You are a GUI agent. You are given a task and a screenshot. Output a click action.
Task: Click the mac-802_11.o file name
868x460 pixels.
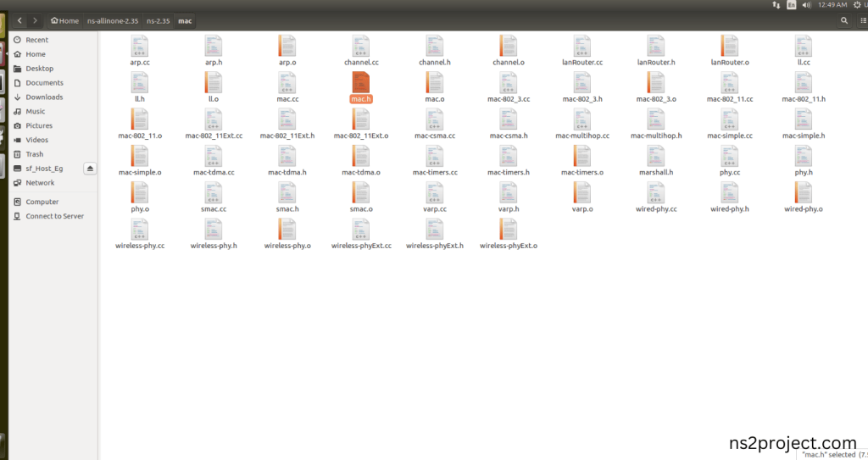[x=140, y=136]
